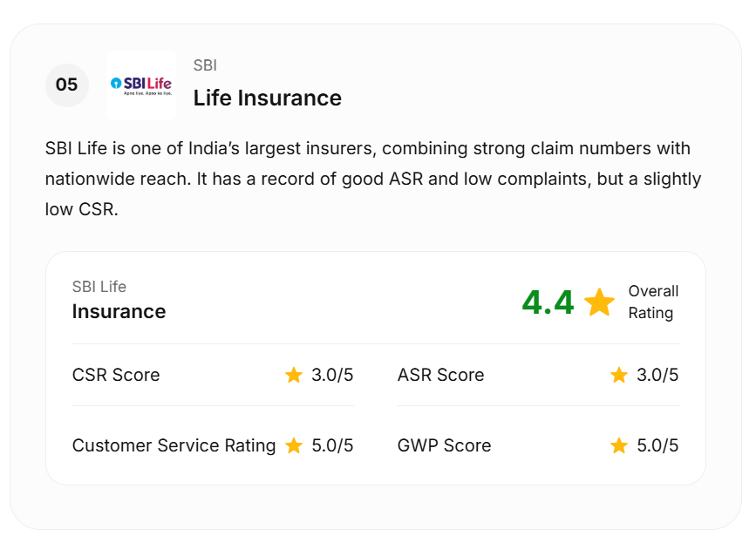756x543 pixels.
Task: Click the CSR Score label
Action: click(116, 375)
